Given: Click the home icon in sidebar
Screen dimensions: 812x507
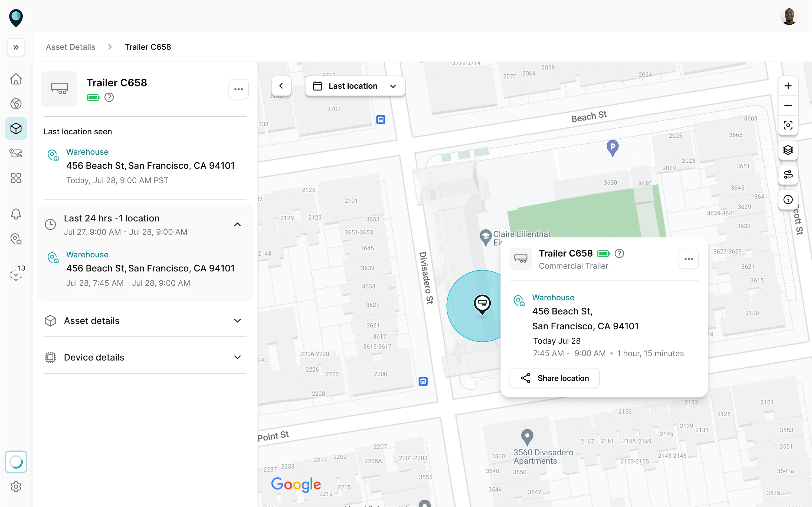Looking at the screenshot, I should click(16, 79).
